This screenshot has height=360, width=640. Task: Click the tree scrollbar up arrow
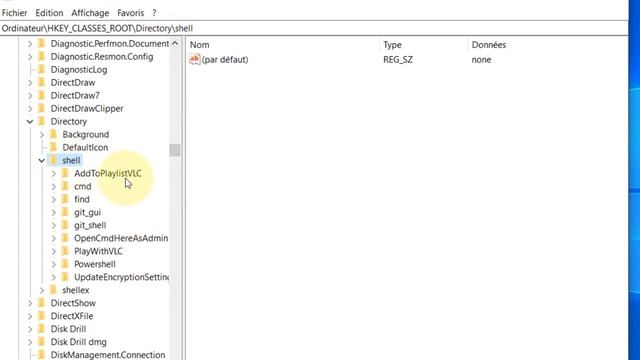[175, 43]
